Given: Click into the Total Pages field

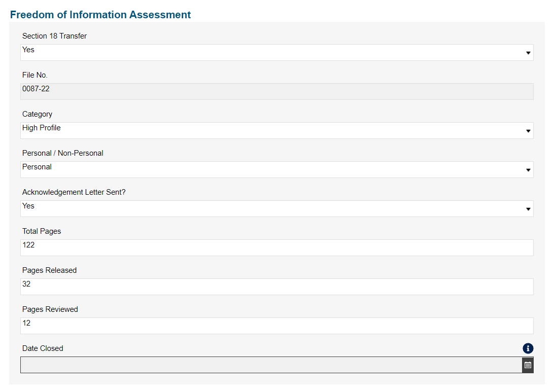Looking at the screenshot, I should 276,247.
